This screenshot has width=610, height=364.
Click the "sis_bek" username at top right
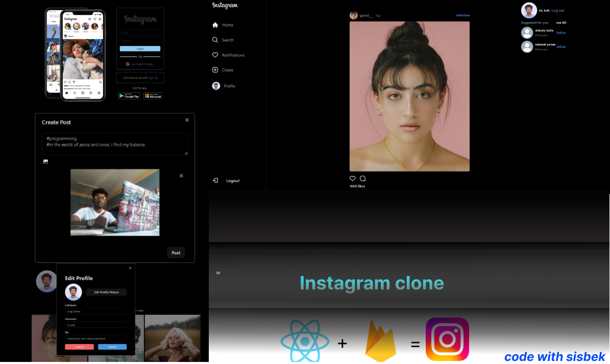click(544, 11)
